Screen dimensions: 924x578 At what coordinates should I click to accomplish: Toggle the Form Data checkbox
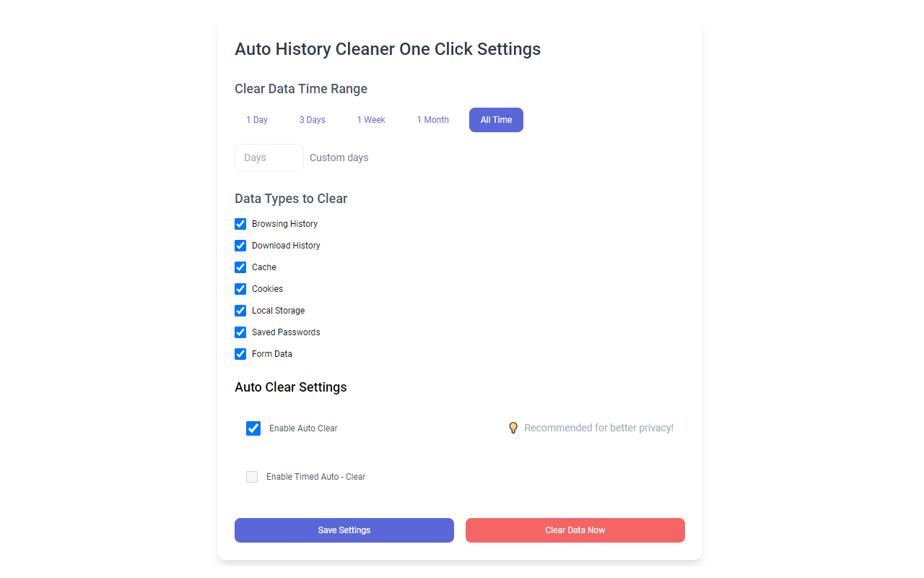[240, 354]
